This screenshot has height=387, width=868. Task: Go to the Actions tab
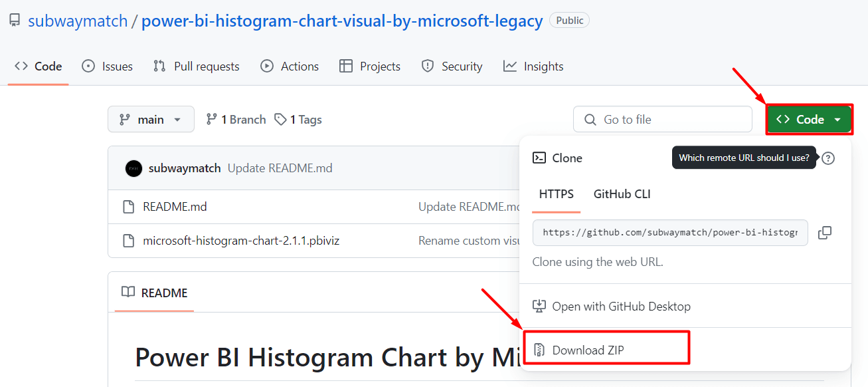(x=290, y=66)
